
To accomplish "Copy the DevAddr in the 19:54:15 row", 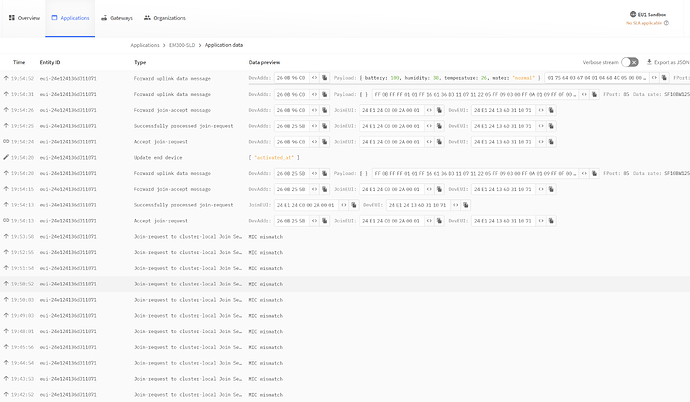I will (x=325, y=189).
